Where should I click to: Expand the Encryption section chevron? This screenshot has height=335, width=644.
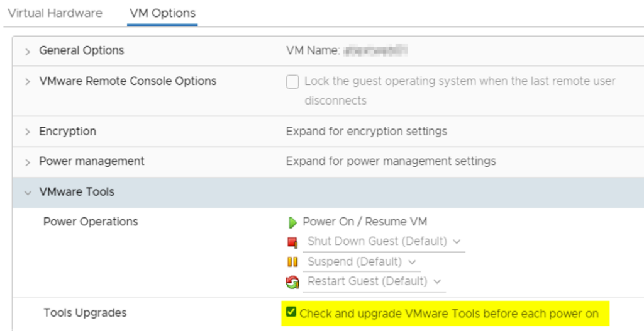click(x=28, y=132)
